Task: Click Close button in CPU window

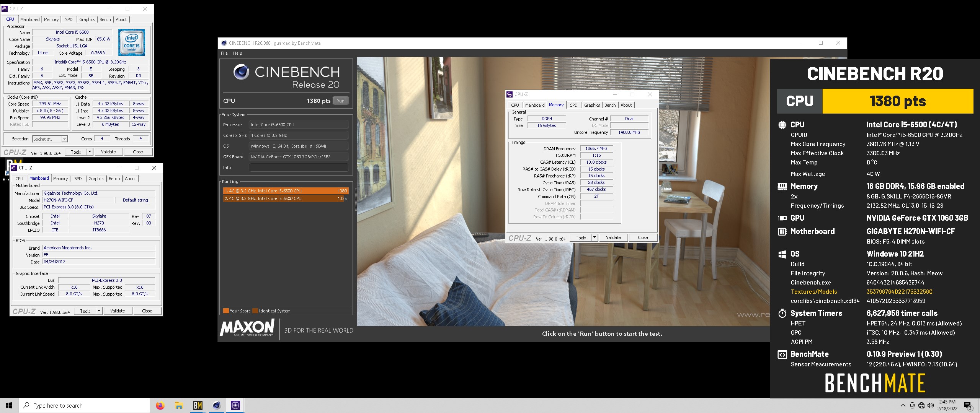Action: pos(138,152)
